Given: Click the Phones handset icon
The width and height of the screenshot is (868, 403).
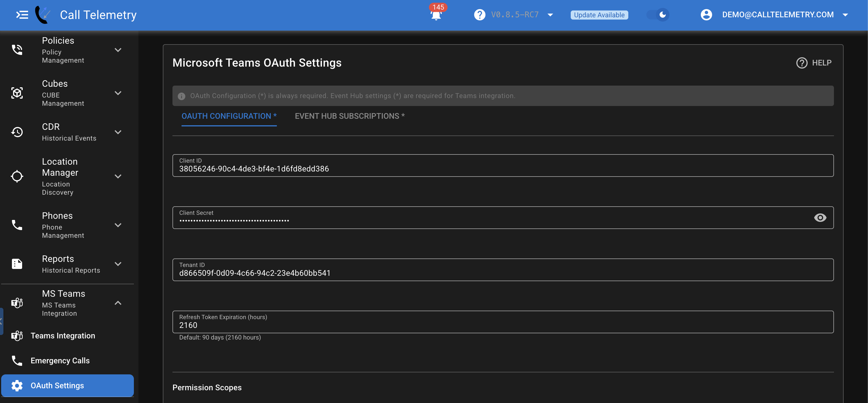Looking at the screenshot, I should click(x=17, y=225).
